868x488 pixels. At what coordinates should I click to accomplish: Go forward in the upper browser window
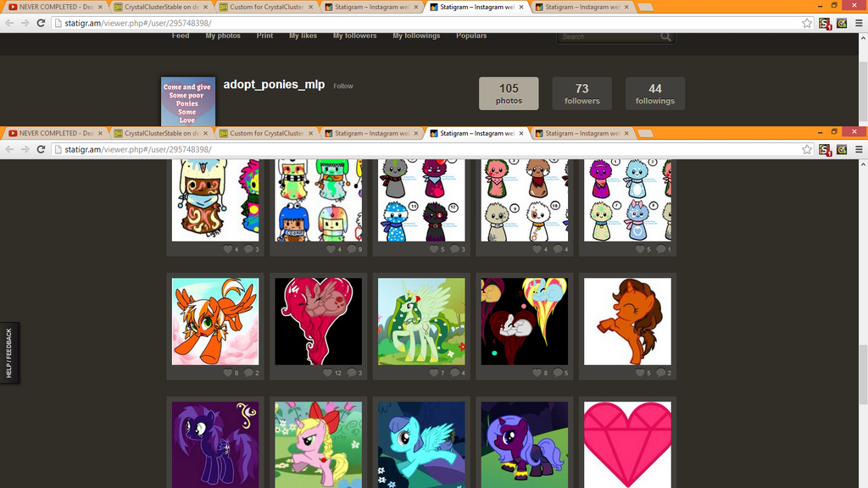25,23
